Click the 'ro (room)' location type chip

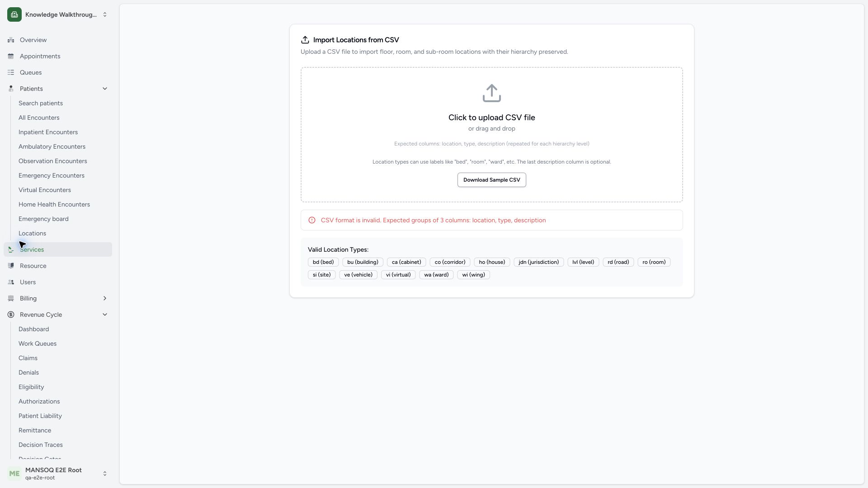pos(654,262)
